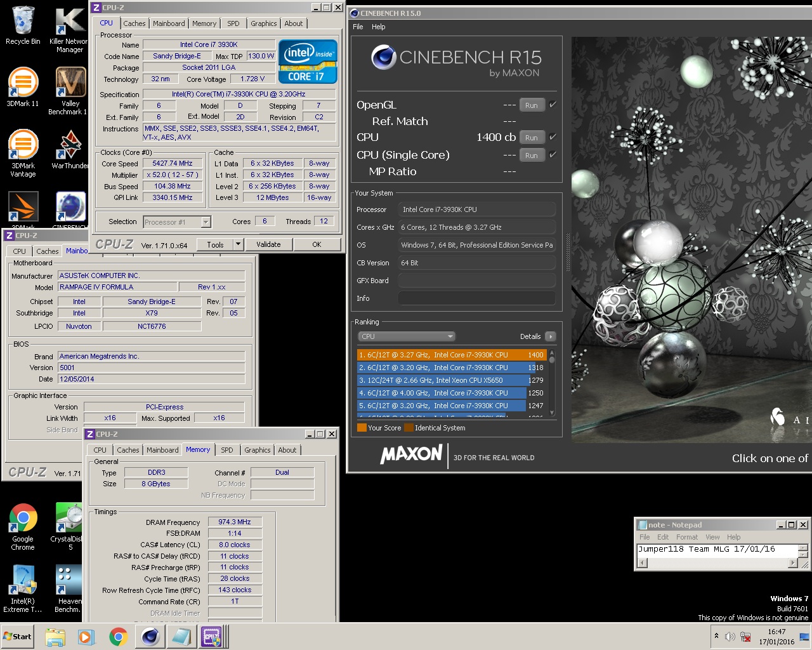Toggle the OpenGL test checkbox
Screen dimensions: 812x650
(553, 105)
